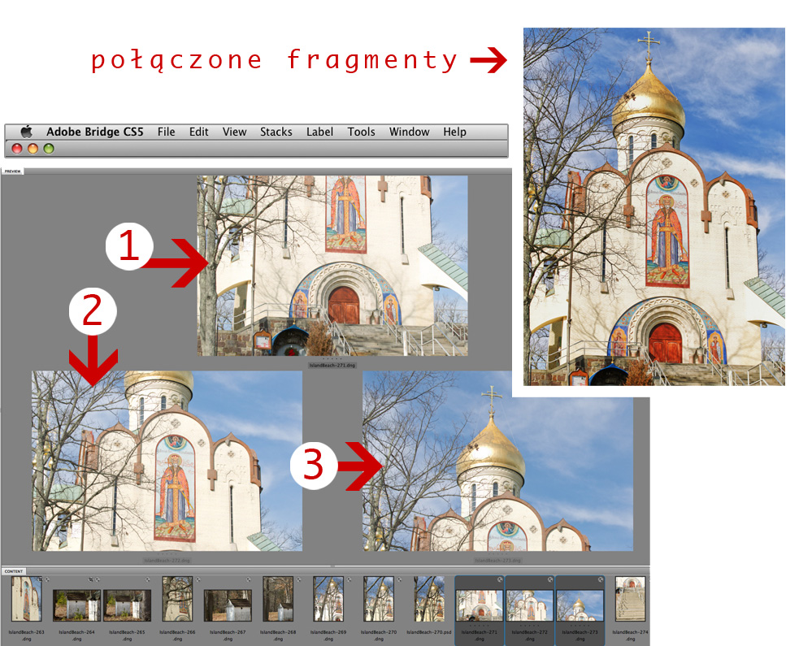Image resolution: width=812 pixels, height=646 pixels.
Task: Select the Content panel tab
Action: [x=14, y=571]
